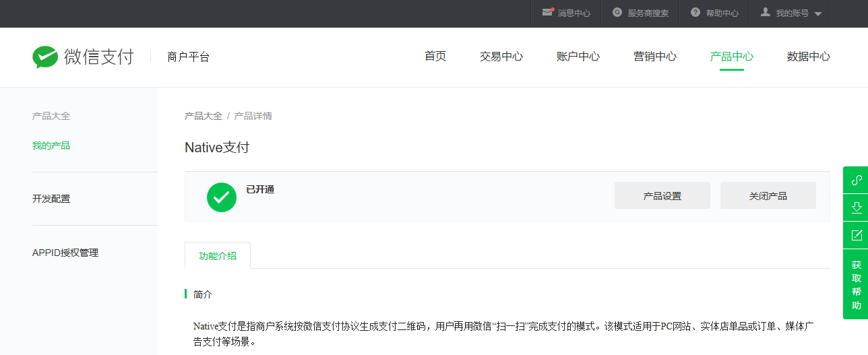Open 开发配置 in the left sidebar
The width and height of the screenshot is (868, 355).
click(x=51, y=199)
